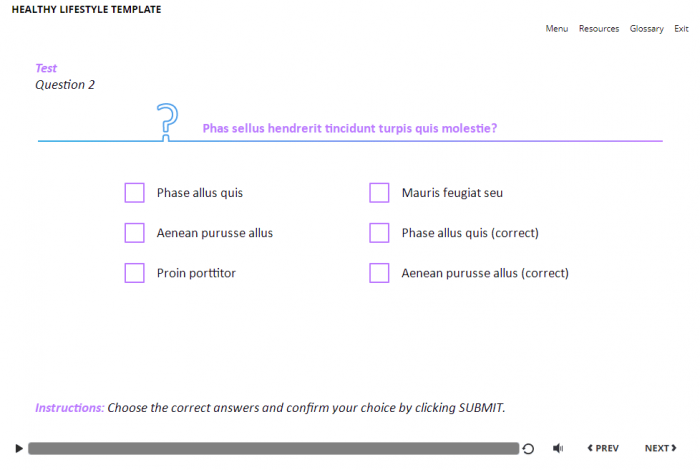Click the blue question mark icon
Image resolution: width=700 pixels, height=470 pixels.
pyautogui.click(x=168, y=121)
